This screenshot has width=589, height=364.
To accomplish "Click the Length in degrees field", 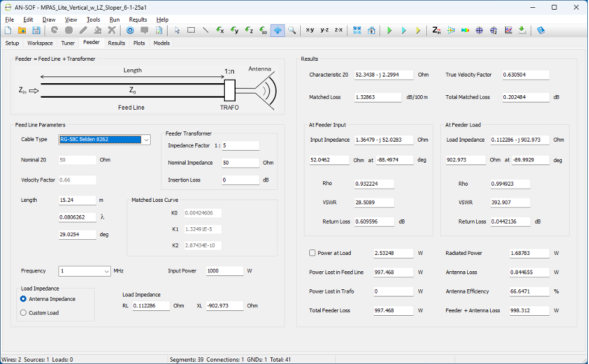I will tap(77, 235).
